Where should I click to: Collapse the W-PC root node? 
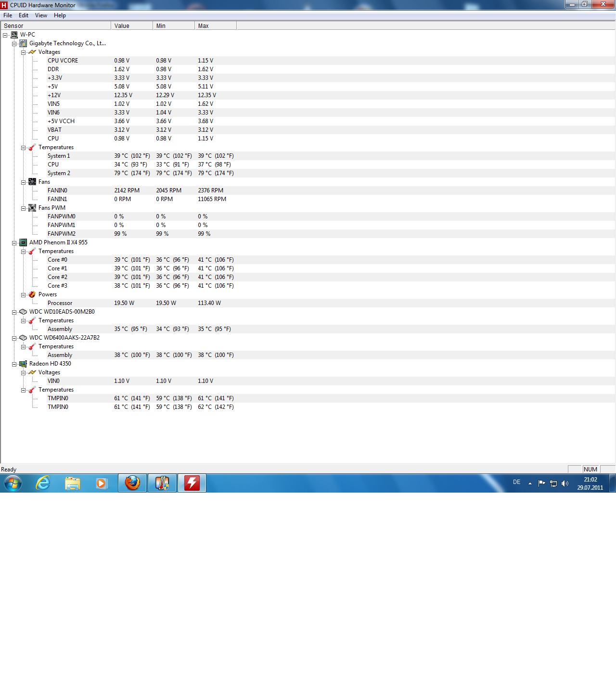click(5, 35)
